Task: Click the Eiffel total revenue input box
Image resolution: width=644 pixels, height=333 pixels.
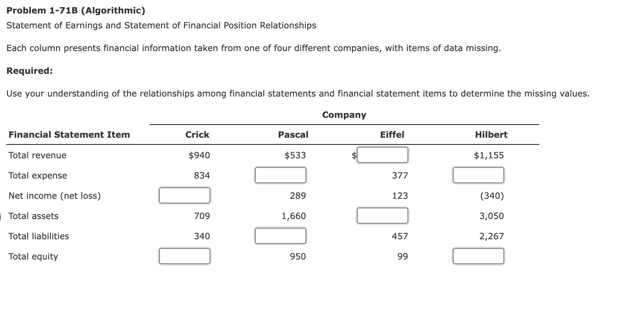Action: click(382, 155)
